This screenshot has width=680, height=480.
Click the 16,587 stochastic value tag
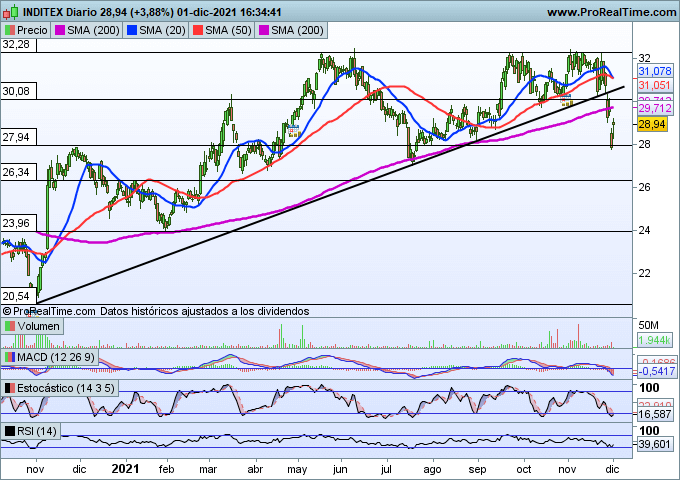pyautogui.click(x=655, y=414)
